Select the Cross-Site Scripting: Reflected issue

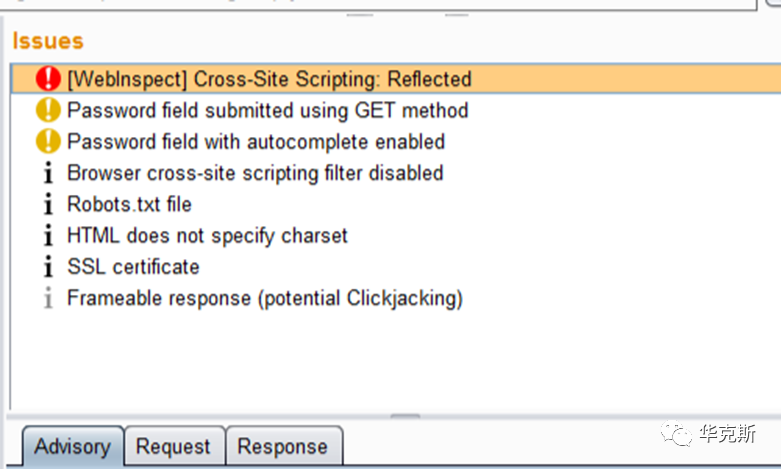click(268, 79)
